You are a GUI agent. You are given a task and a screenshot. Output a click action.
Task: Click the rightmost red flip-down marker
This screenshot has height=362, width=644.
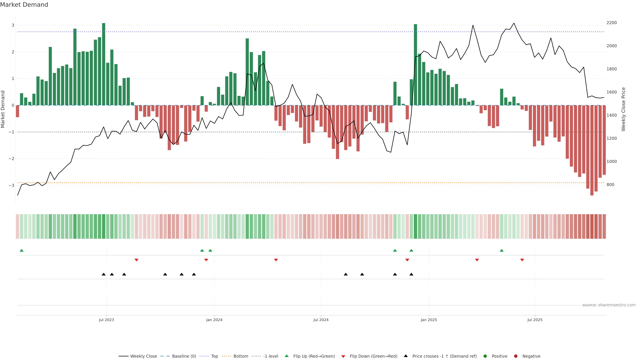click(522, 260)
